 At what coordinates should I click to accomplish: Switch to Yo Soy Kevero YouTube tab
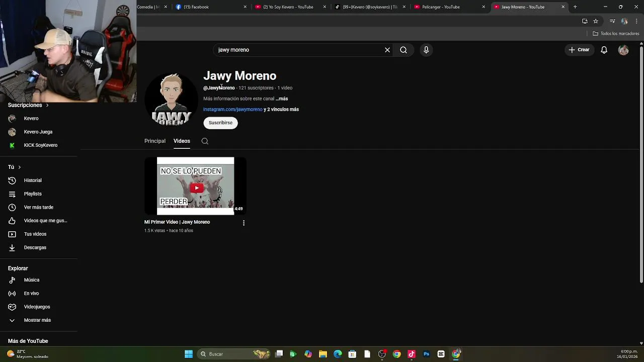(x=291, y=7)
